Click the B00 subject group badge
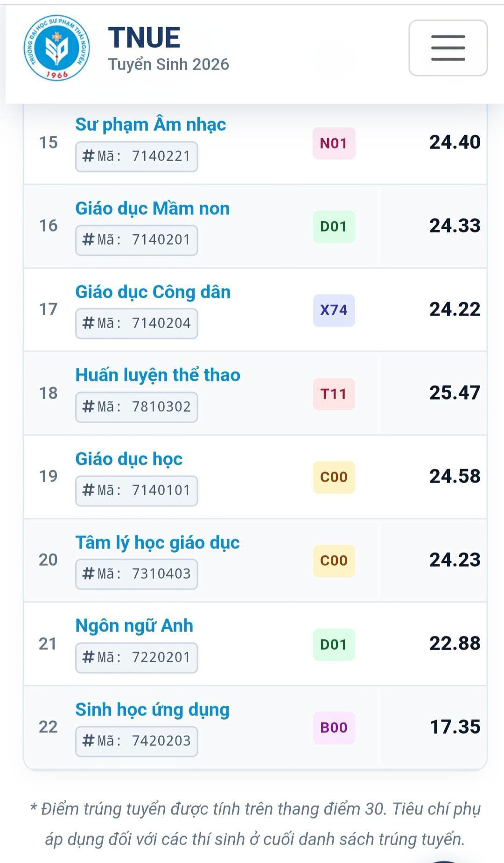The height and width of the screenshot is (863, 504). point(334,728)
